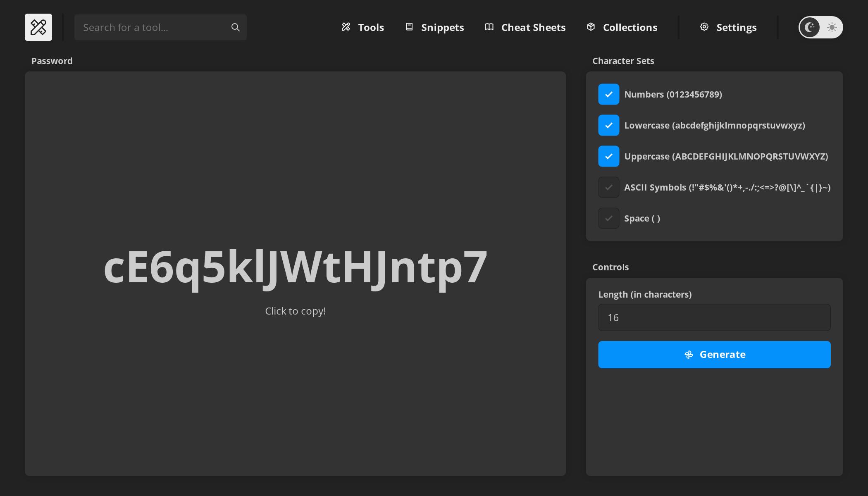Uncheck the Numbers character set checkbox
This screenshot has width=868, height=496.
coord(609,94)
